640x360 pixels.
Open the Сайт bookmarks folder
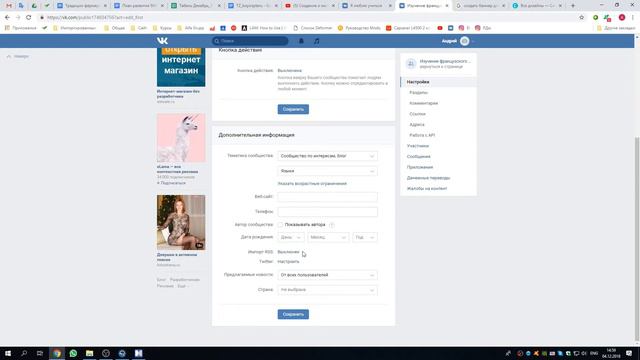click(x=138, y=28)
